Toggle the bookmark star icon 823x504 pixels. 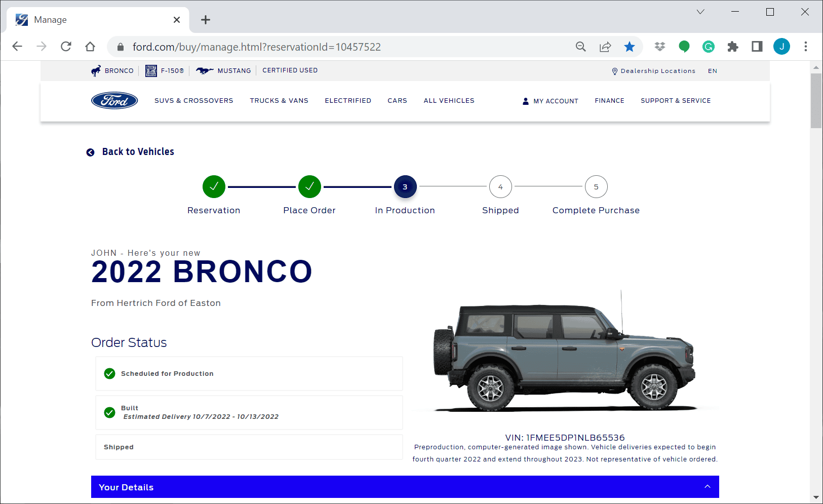tap(630, 47)
